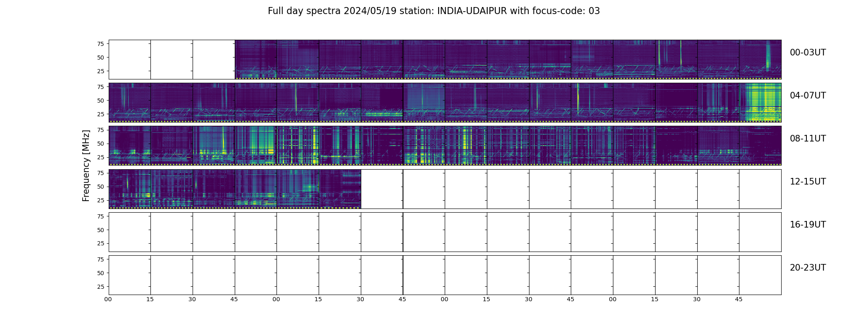868x331 pixels.
Task: Click the figure title mentioning INDIA-UDAIPUR
Action: click(434, 11)
